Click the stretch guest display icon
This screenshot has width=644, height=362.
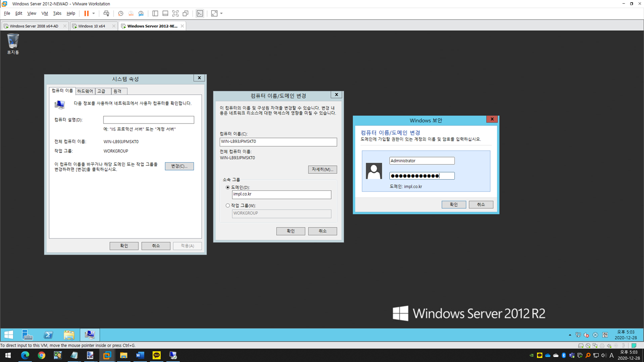214,13
